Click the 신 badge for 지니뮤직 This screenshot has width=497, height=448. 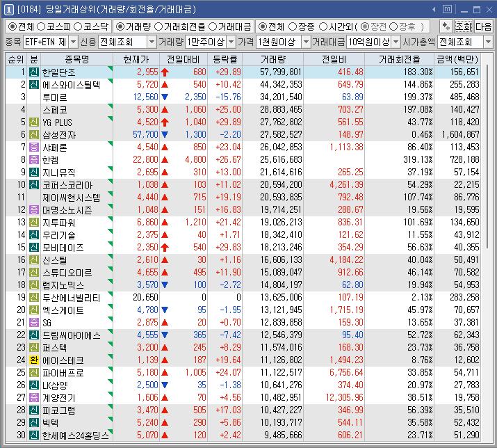tap(34, 173)
